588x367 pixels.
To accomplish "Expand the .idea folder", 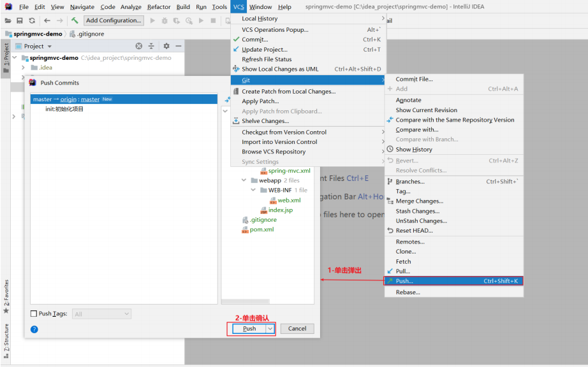I will 23,68.
